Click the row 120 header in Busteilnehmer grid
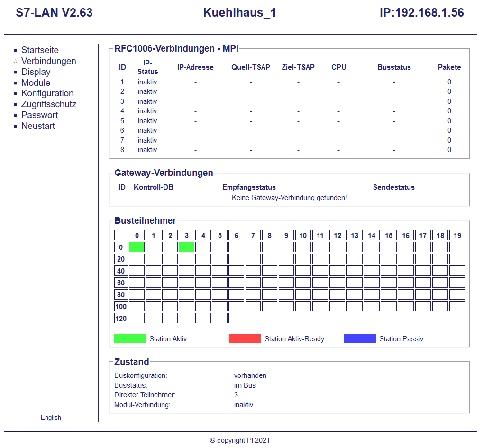 pyautogui.click(x=121, y=318)
